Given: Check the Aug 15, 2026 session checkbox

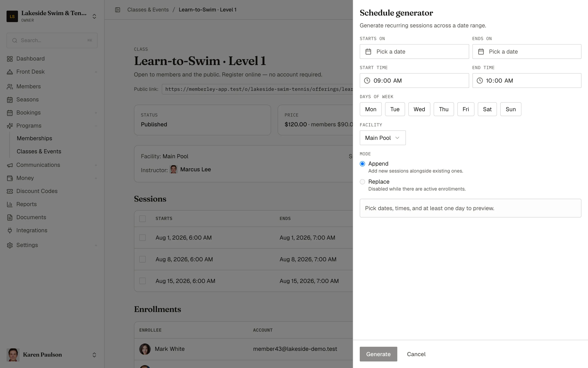Looking at the screenshot, I should coord(143,281).
